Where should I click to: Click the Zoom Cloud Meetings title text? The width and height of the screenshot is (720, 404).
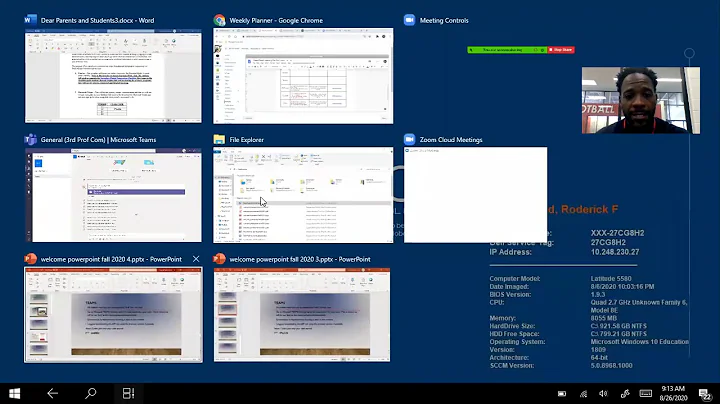(451, 140)
